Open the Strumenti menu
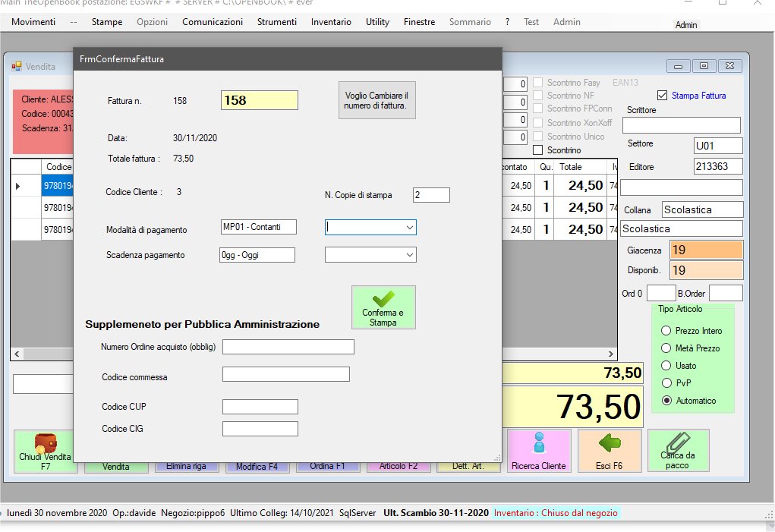Image resolution: width=775 pixels, height=532 pixels. pyautogui.click(x=277, y=22)
